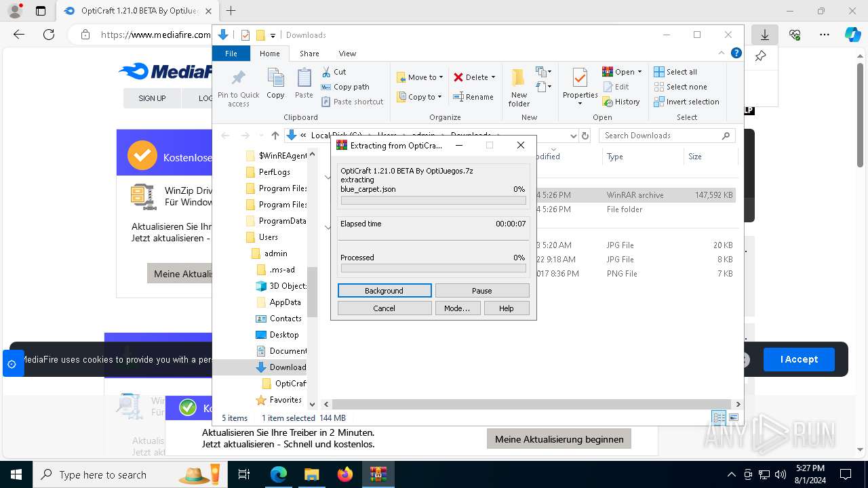Switch to the Home ribbon tab

coord(269,54)
